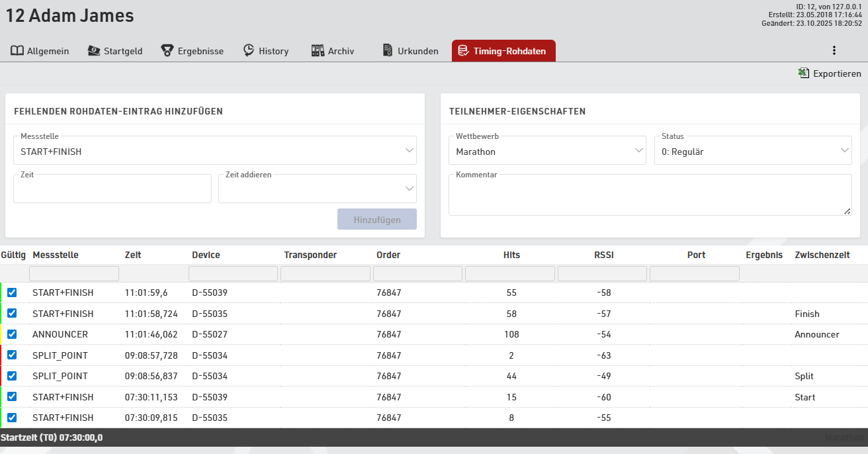The height and width of the screenshot is (454, 868).
Task: Expand the Wettbewerb Marathon dropdown
Action: click(546, 152)
